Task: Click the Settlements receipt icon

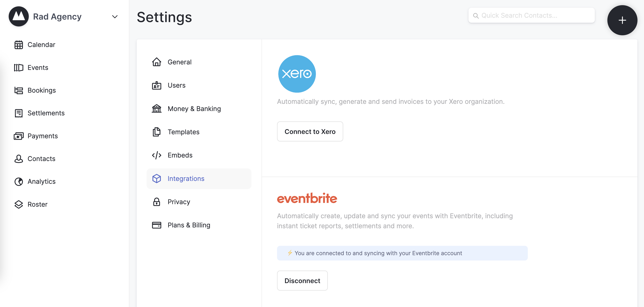Action: [19, 113]
